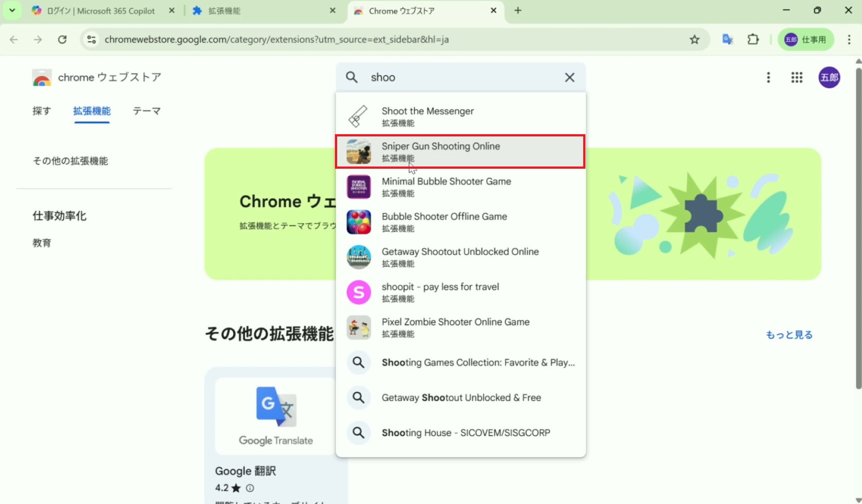Click the site information icon in the address bar

[x=92, y=39]
